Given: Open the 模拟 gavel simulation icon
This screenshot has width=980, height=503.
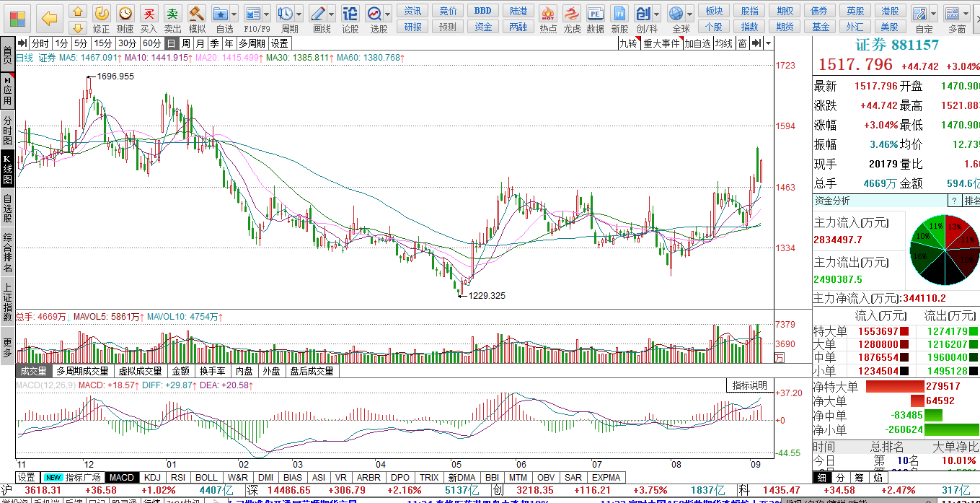Looking at the screenshot, I should click(197, 19).
